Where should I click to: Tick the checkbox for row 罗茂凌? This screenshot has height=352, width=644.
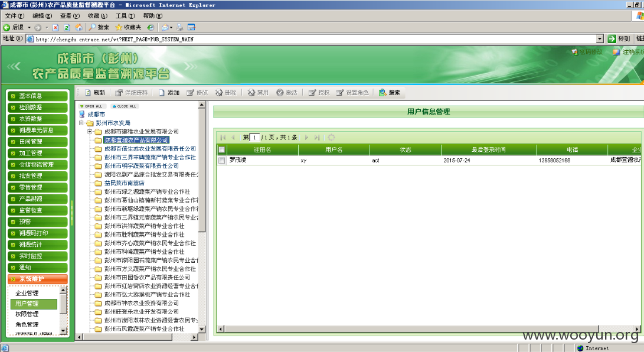(222, 160)
